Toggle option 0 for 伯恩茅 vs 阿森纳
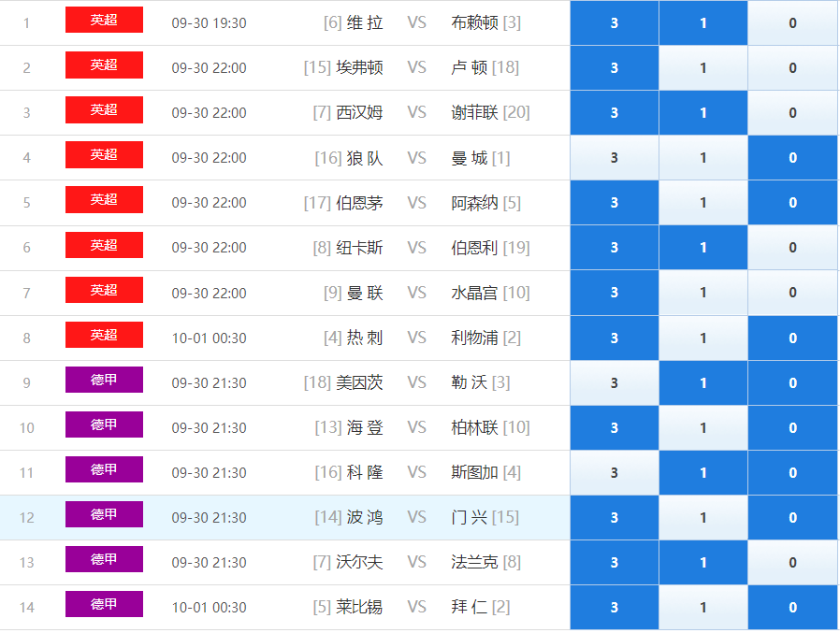The width and height of the screenshot is (840, 633). pos(792,203)
